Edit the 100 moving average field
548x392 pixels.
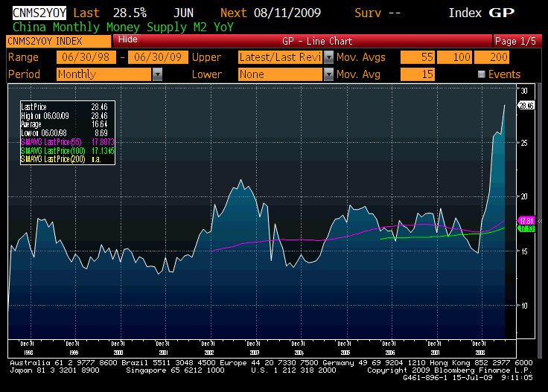[454, 57]
